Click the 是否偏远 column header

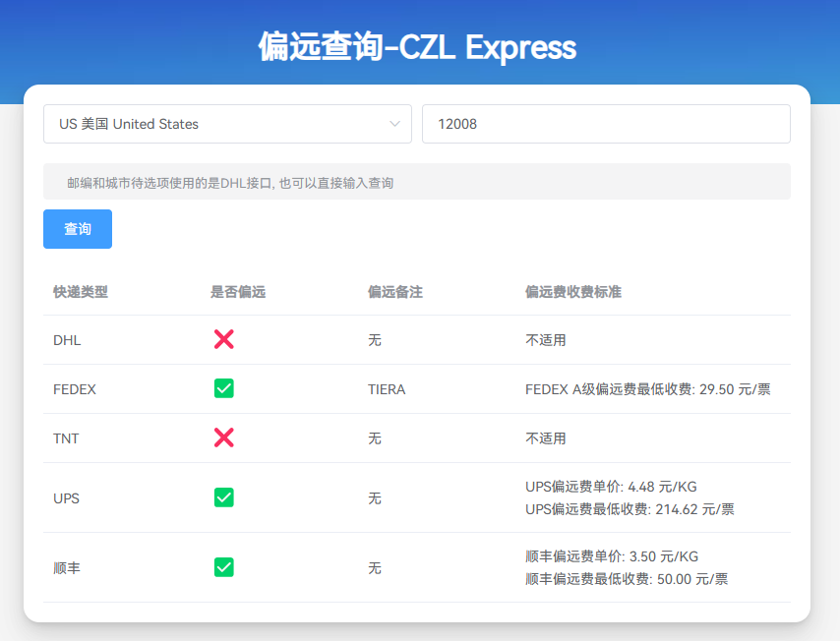tap(238, 292)
